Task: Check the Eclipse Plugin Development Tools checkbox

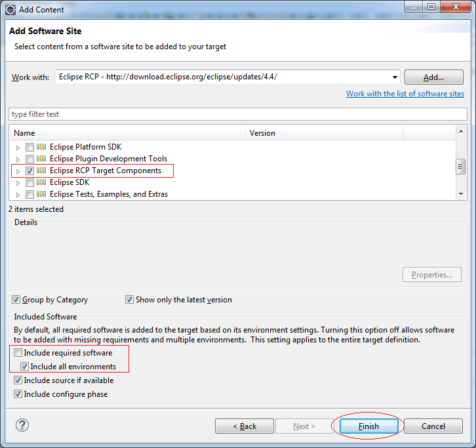Action: click(30, 159)
